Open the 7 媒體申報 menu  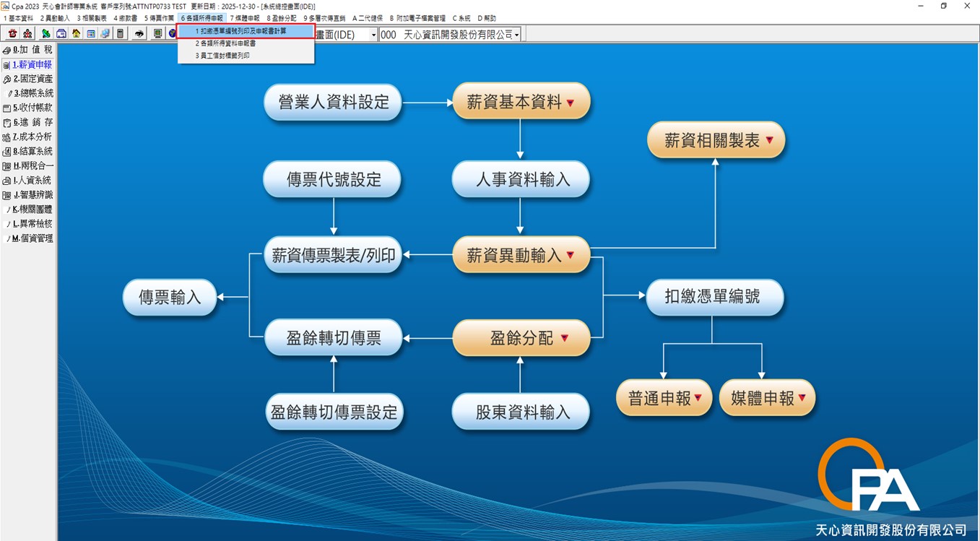tap(244, 18)
